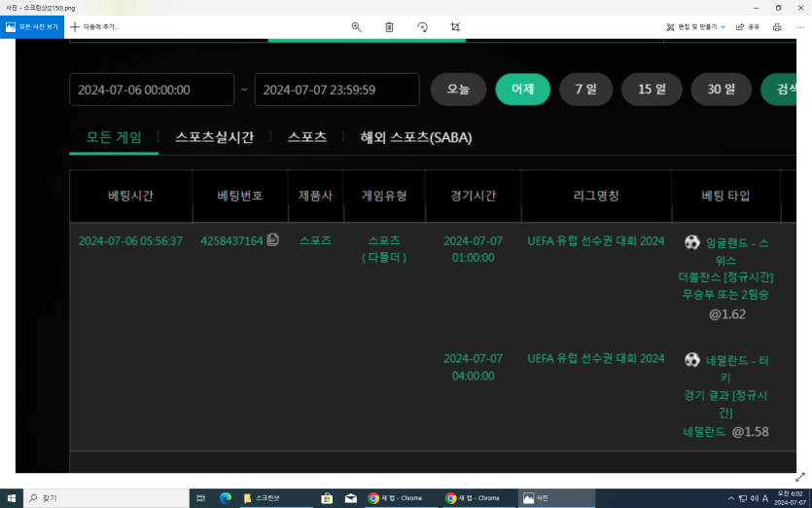Click match time 2024-07-07 04:00:00

click(x=473, y=367)
